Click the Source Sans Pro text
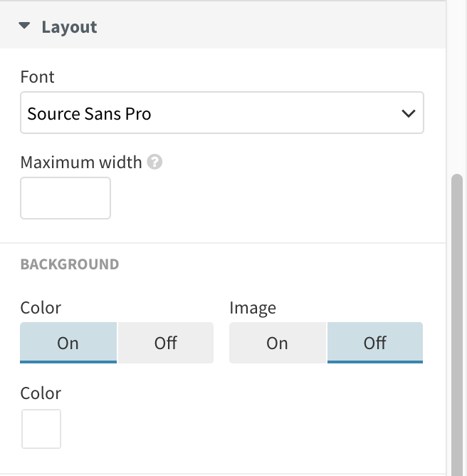 89,113
